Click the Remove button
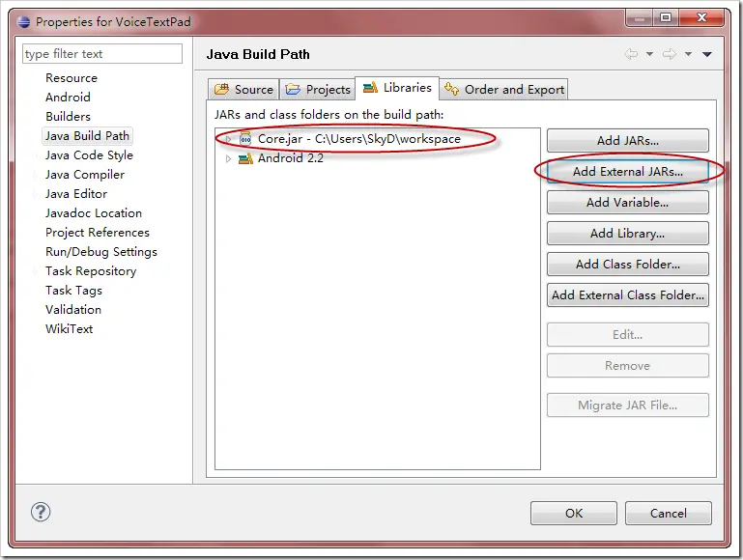743x560 pixels. (x=628, y=365)
